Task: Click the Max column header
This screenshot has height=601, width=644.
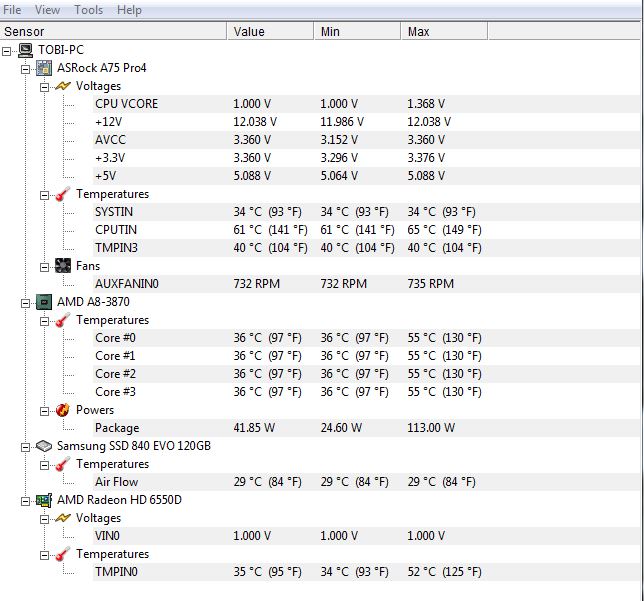Action: (x=444, y=31)
